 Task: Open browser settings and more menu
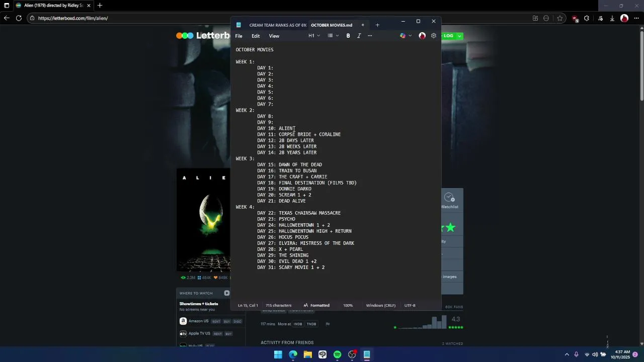(637, 18)
